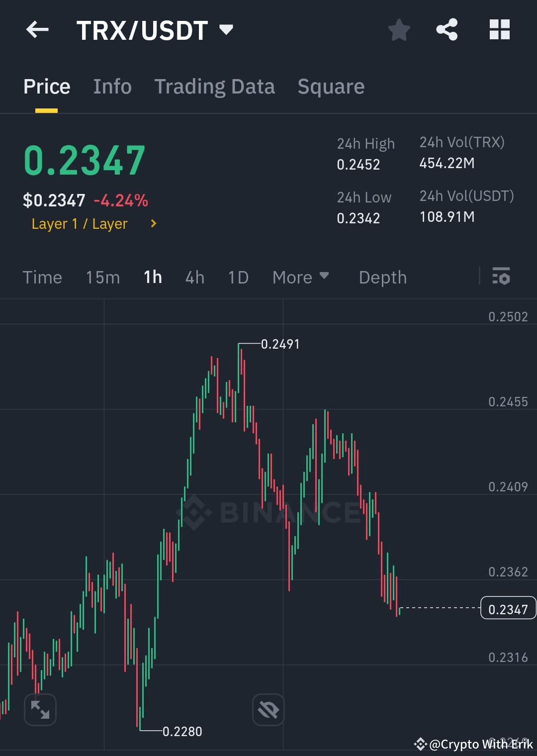Open the grid layout icon top right
Screen dimensions: 537x756
(500, 30)
